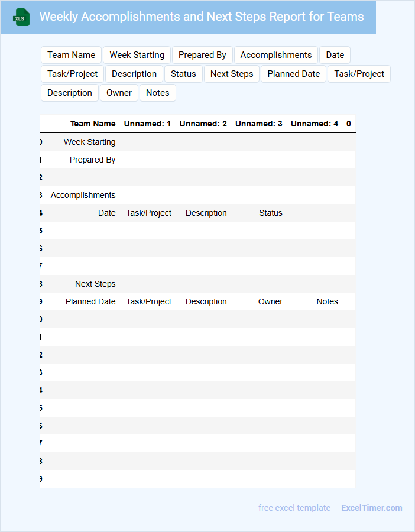The image size is (415, 532).
Task: Click the Owner table cell
Action: coord(270,301)
